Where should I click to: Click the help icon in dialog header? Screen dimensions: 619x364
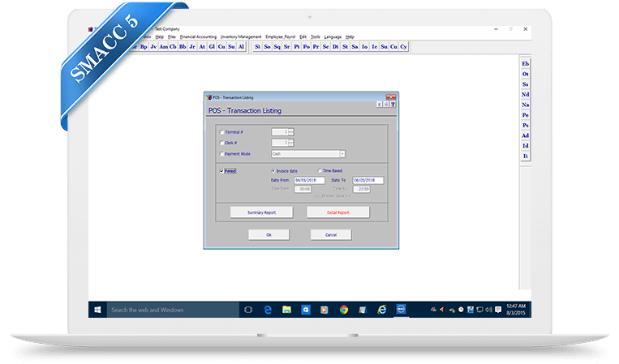(393, 104)
